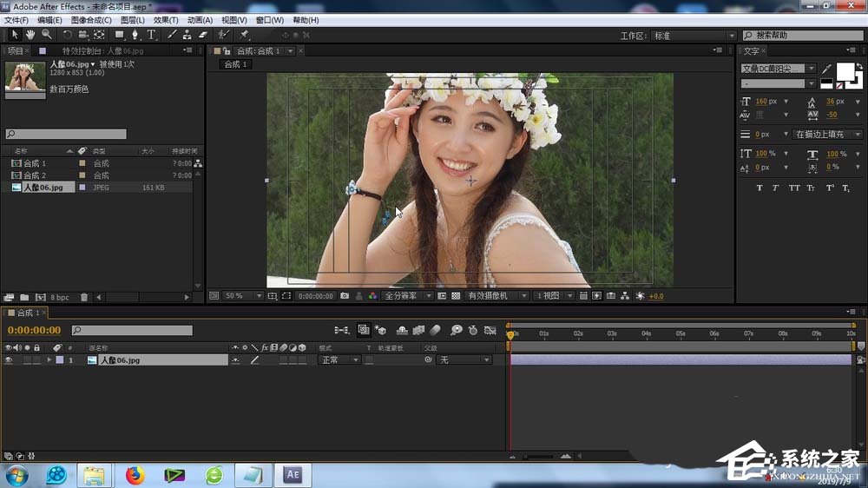Hide the 人像06.jpg layer using eye toggle
The width and height of the screenshot is (868, 488).
coord(9,359)
